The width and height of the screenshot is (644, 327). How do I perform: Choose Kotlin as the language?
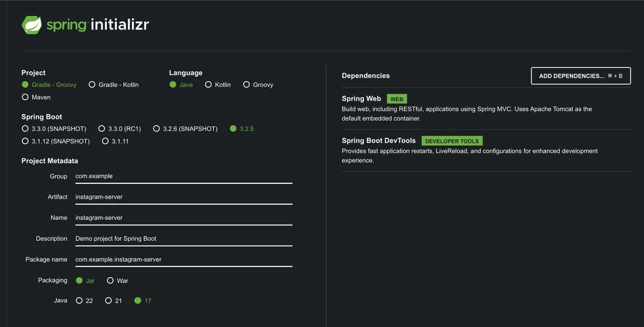(218, 85)
